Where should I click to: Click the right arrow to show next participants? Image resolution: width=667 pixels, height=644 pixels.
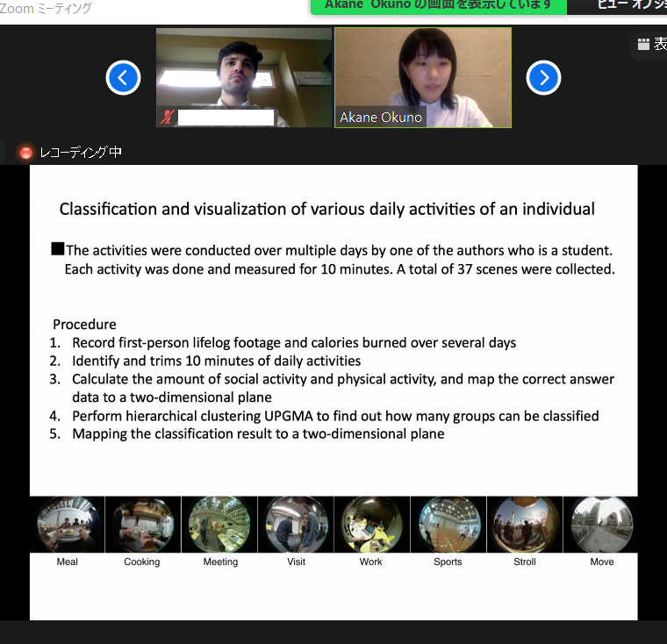[543, 78]
